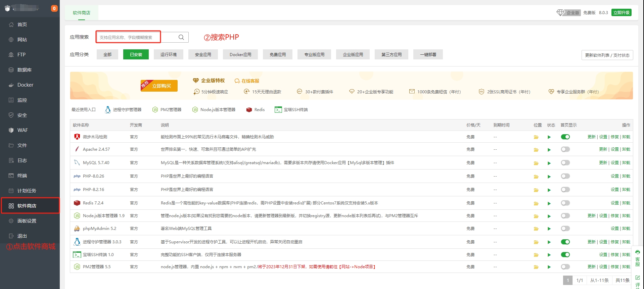Open PM2管理器 recent shortcut
Image resolution: width=644 pixels, height=289 pixels.
pos(167,110)
